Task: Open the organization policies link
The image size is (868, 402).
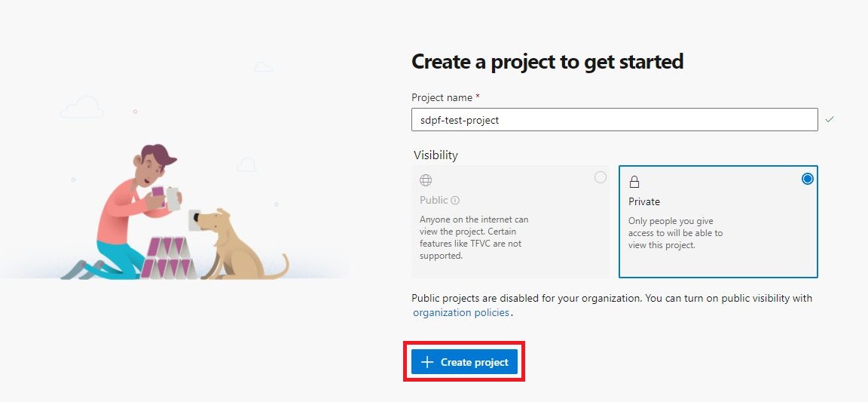Action: [461, 312]
